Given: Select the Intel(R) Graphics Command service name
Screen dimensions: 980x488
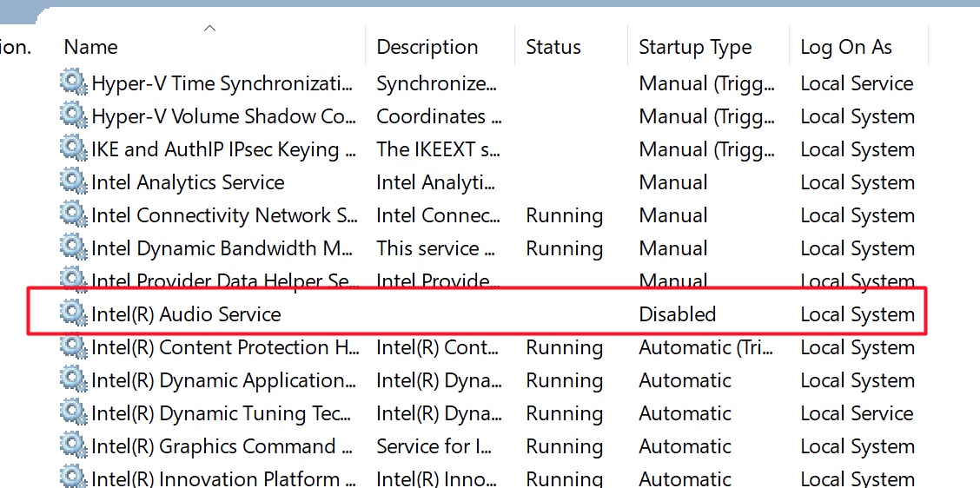Looking at the screenshot, I should (223, 447).
